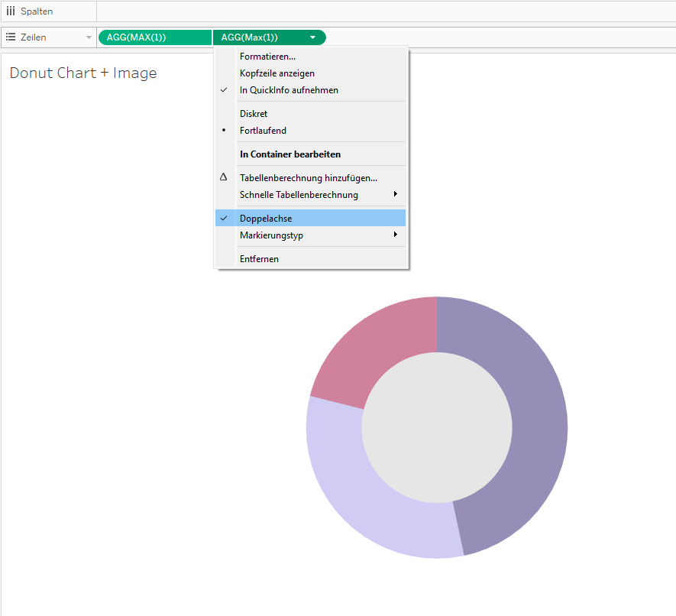
Task: Click Entfernen to remove the field
Action: pyautogui.click(x=259, y=259)
